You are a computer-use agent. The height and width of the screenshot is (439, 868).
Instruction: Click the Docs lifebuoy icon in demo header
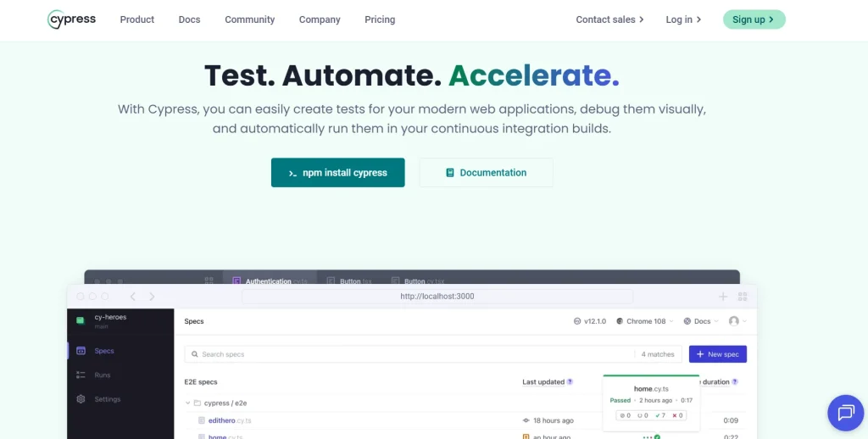687,321
